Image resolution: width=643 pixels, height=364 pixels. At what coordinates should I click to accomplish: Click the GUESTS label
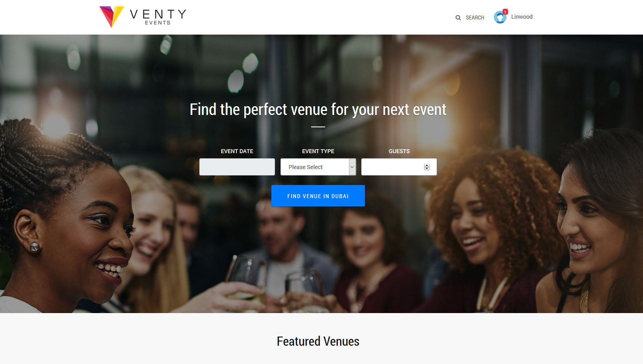click(x=399, y=151)
